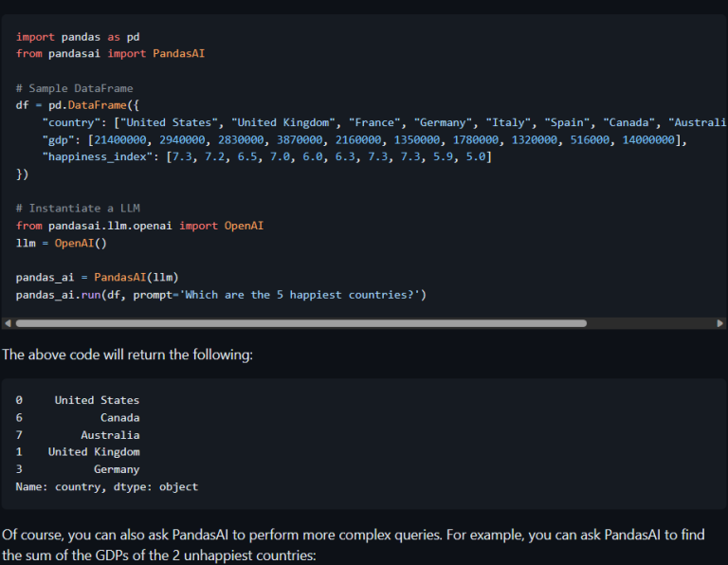Click 'The above code will return the following' text
The width and height of the screenshot is (728, 565).
point(127,355)
